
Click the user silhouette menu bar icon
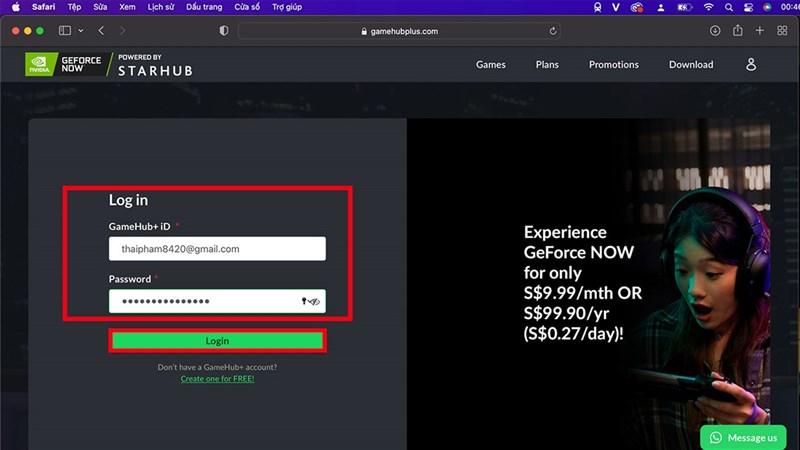point(661,7)
